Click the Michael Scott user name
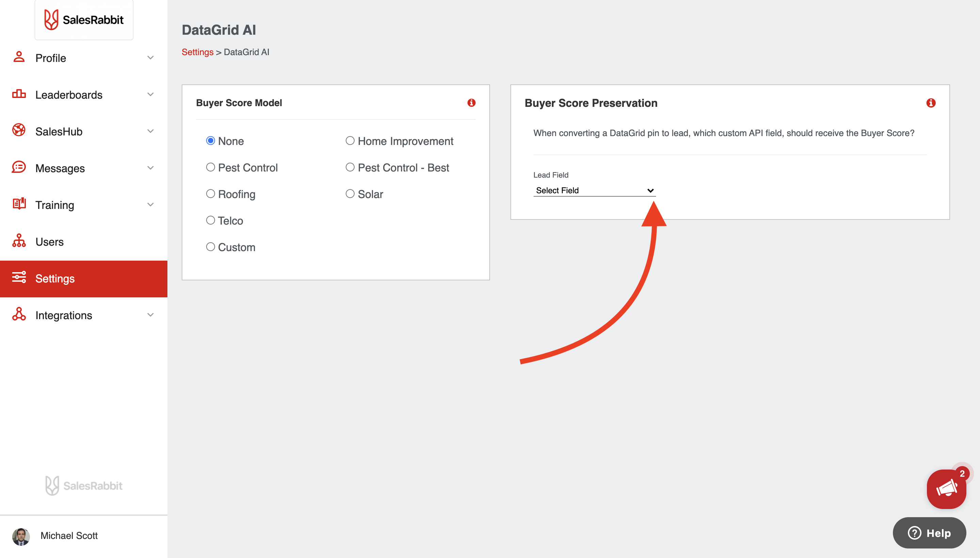 pyautogui.click(x=69, y=536)
